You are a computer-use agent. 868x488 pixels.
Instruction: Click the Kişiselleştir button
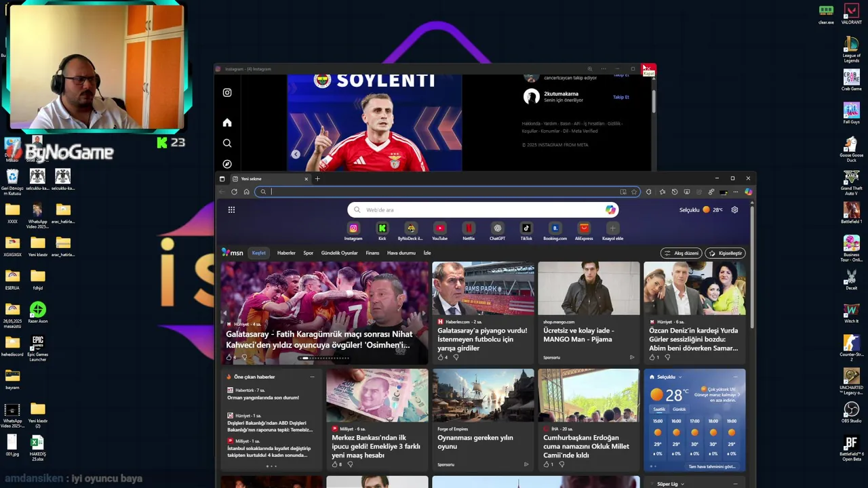click(x=726, y=253)
